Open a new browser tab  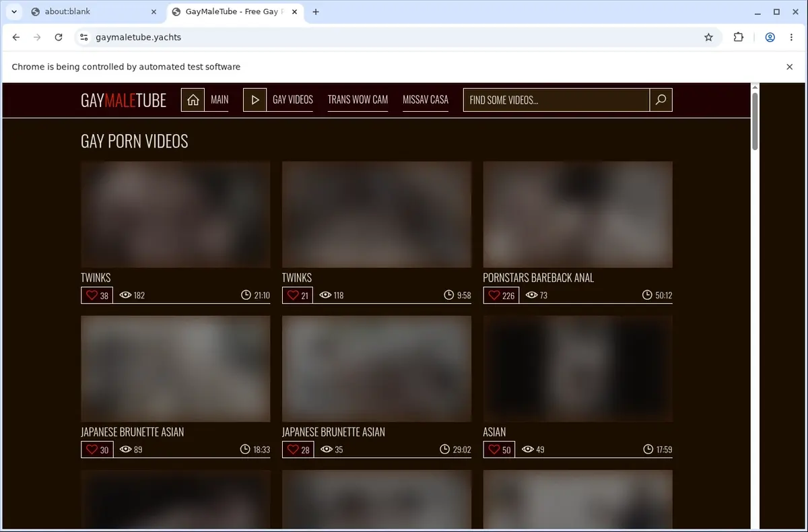[x=316, y=11]
